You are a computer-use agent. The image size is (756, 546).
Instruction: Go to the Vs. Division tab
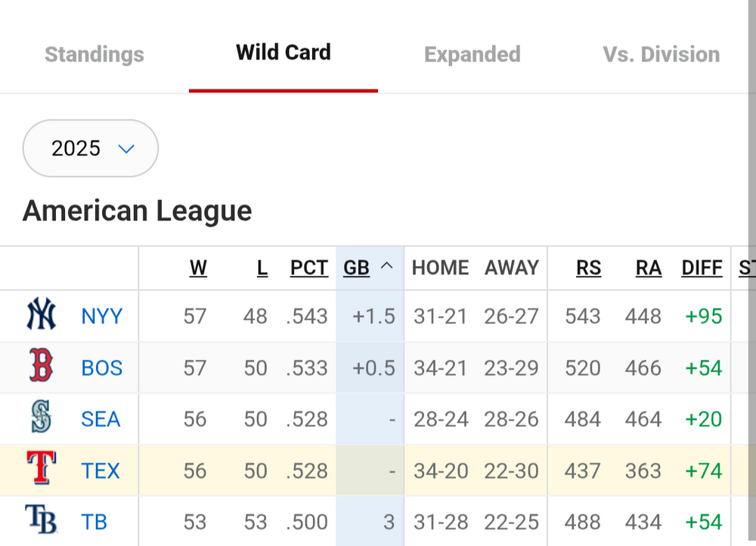tap(661, 54)
